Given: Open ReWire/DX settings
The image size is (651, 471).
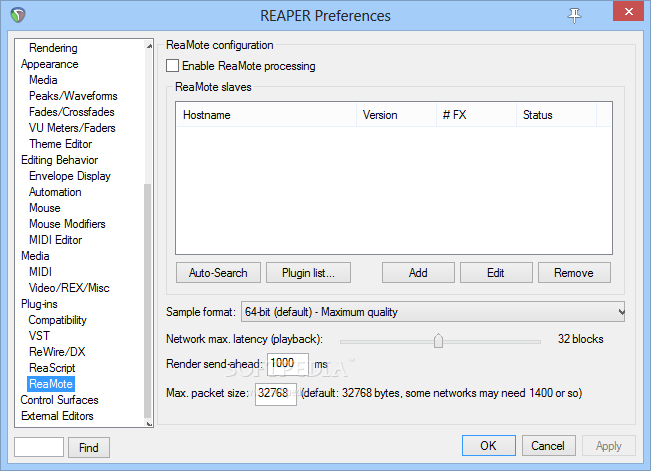Looking at the screenshot, I should click(57, 352).
